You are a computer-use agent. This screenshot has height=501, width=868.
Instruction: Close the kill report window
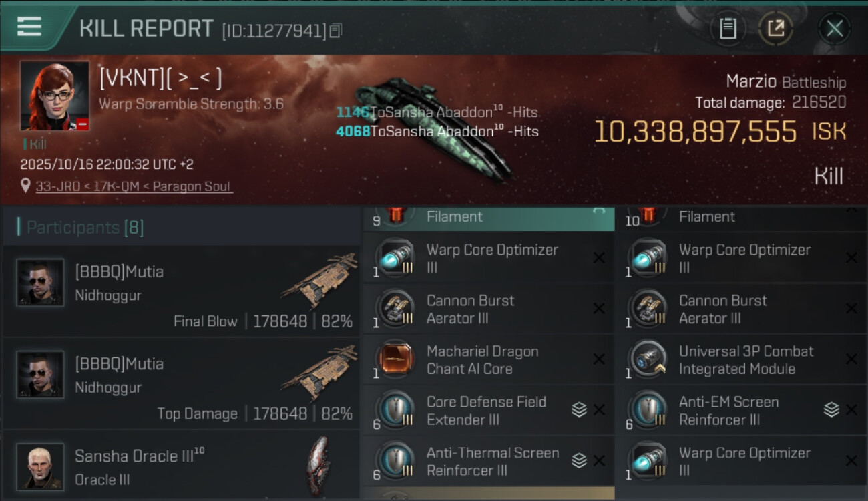(835, 28)
